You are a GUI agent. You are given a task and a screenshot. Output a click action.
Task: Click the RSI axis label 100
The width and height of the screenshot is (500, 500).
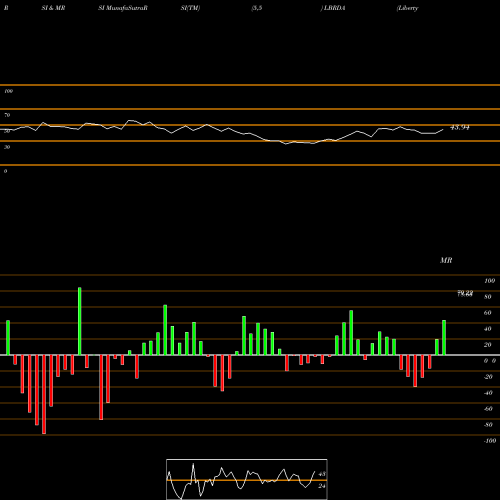tap(8, 91)
